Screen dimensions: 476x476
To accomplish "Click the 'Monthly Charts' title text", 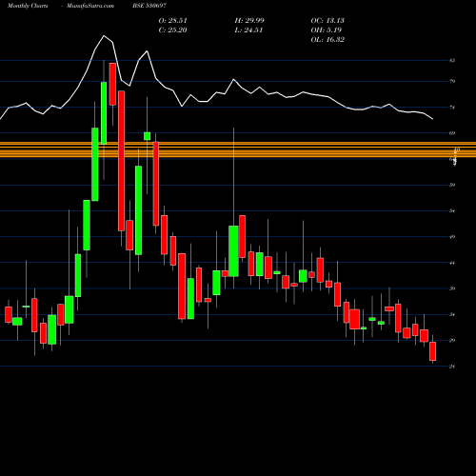I will pyautogui.click(x=28, y=6).
